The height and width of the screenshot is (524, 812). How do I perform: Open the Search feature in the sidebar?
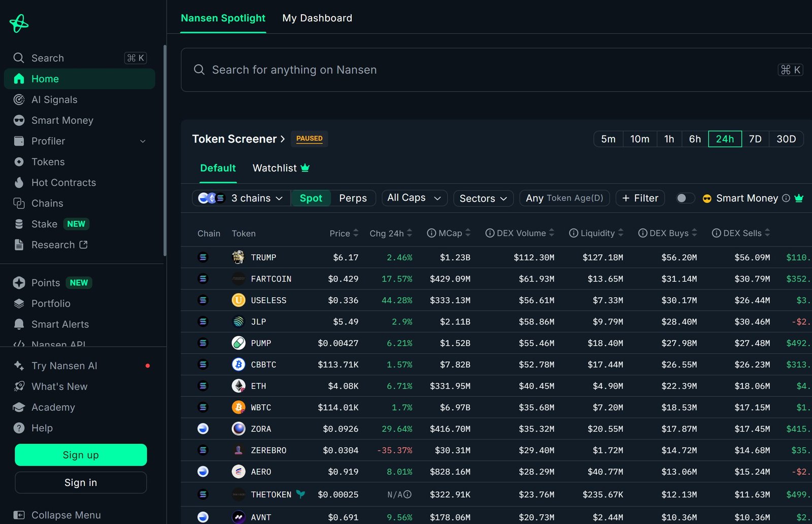tap(48, 57)
